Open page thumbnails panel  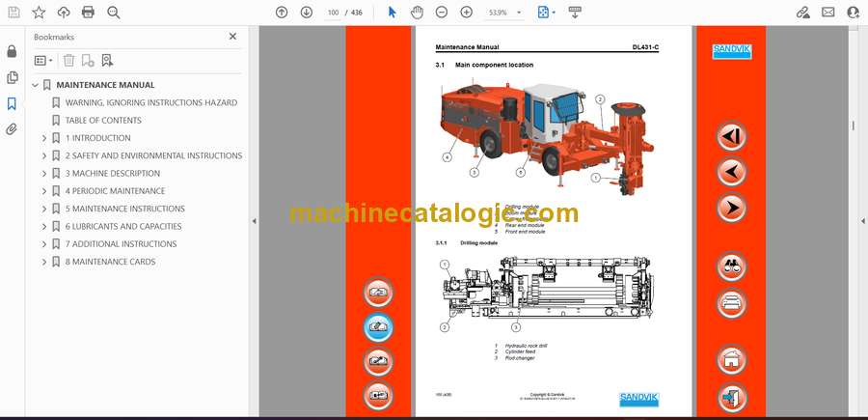tap(12, 77)
